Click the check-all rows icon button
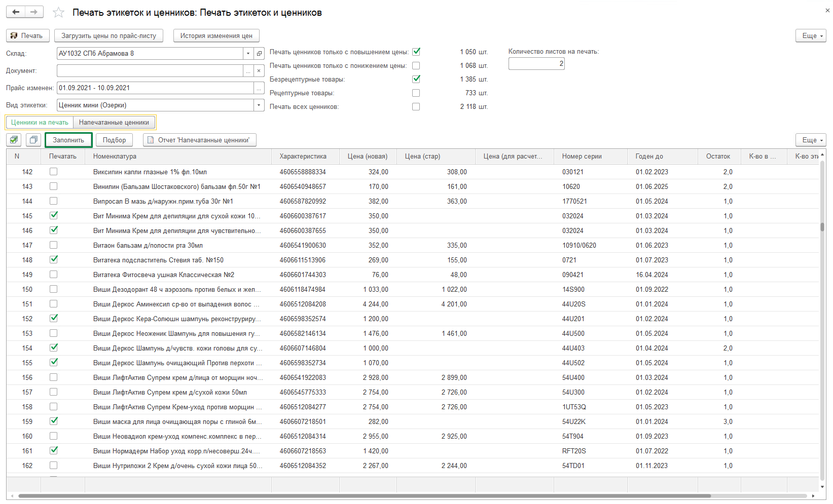The height and width of the screenshot is (504, 833). click(14, 140)
